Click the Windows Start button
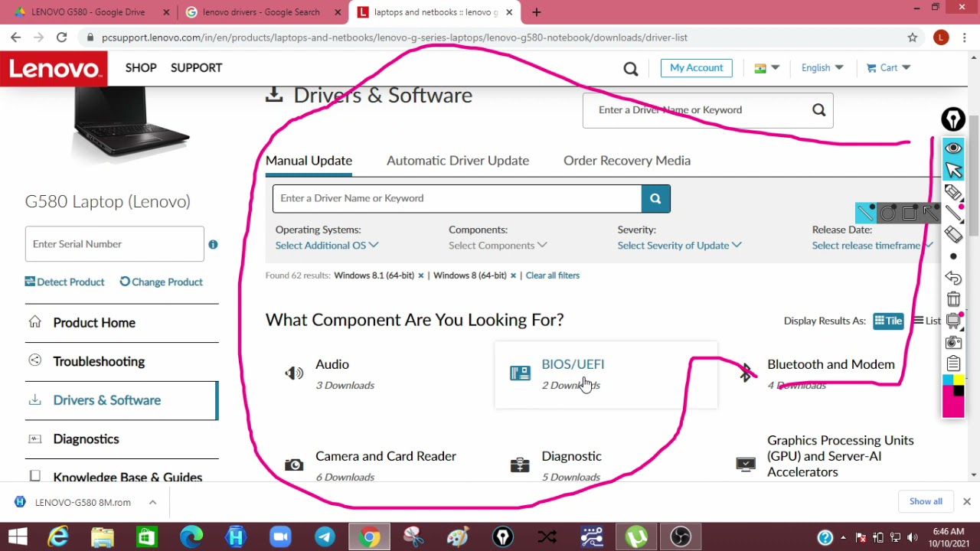This screenshot has width=980, height=551. pyautogui.click(x=17, y=537)
